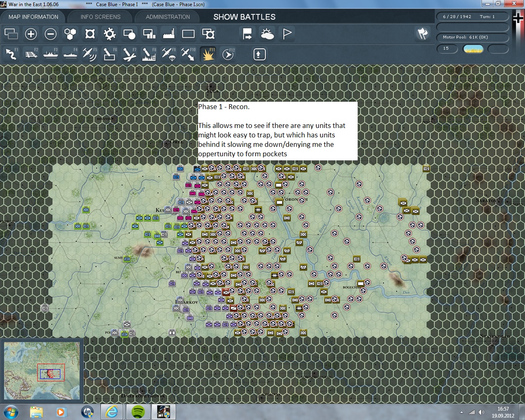
Task: Open the ADMINISTRATION tab
Action: [168, 17]
